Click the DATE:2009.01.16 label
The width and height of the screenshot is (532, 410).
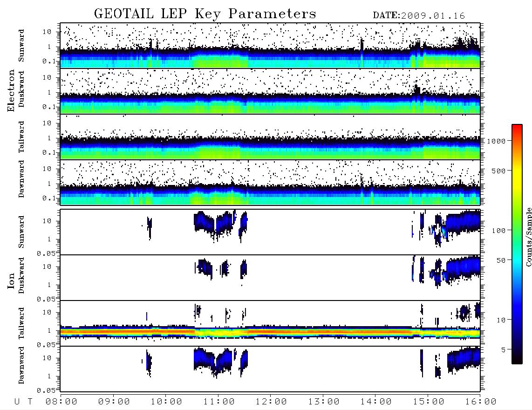(x=419, y=16)
